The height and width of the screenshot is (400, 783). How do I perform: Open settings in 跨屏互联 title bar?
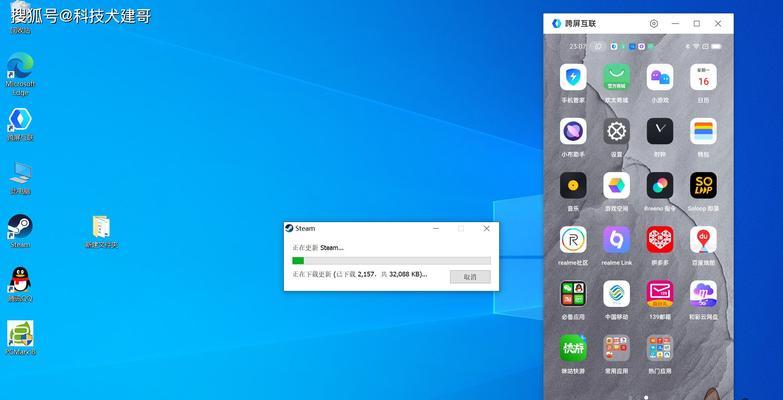[654, 23]
